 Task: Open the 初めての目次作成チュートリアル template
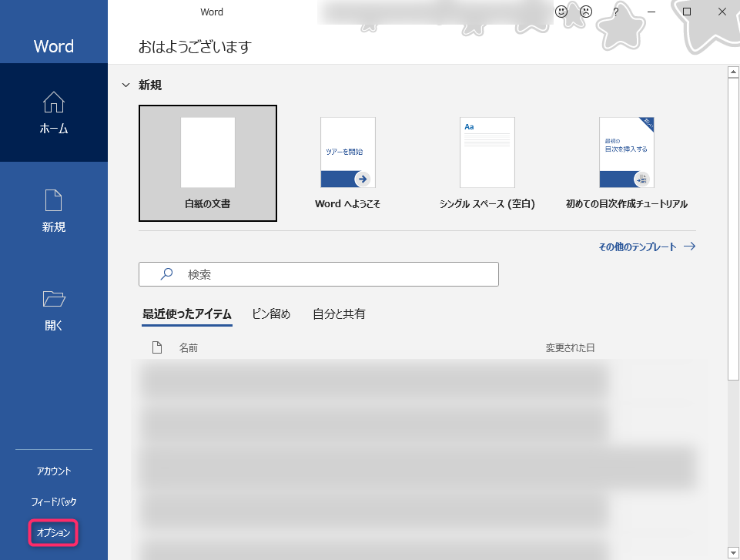click(x=627, y=163)
